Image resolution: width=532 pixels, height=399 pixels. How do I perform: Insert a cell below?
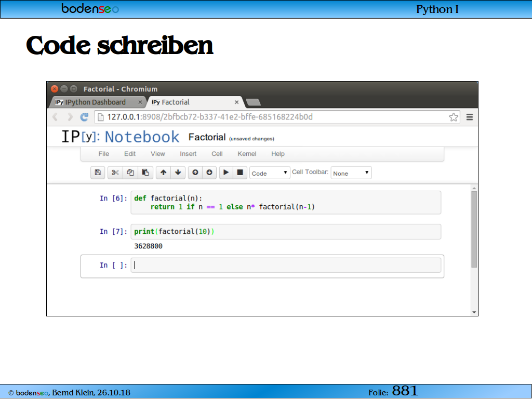click(x=209, y=172)
